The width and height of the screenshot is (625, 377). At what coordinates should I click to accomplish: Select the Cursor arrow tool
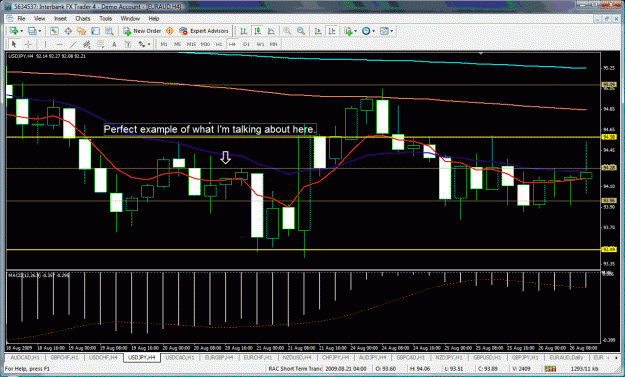click(x=14, y=44)
